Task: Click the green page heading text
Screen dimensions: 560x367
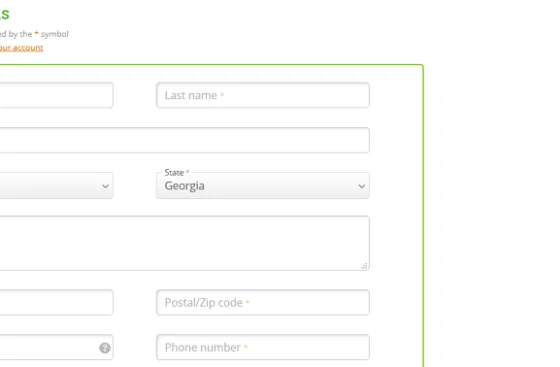Action: (5, 15)
